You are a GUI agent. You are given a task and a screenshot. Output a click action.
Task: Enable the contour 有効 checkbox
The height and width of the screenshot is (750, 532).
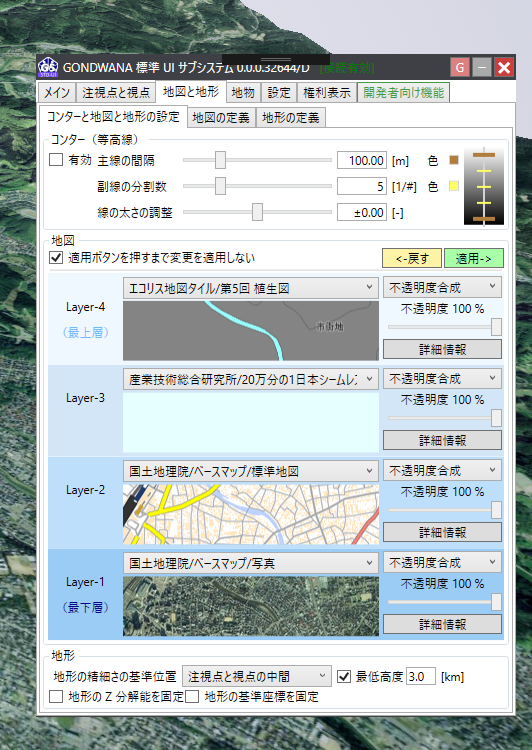pyautogui.click(x=56, y=160)
